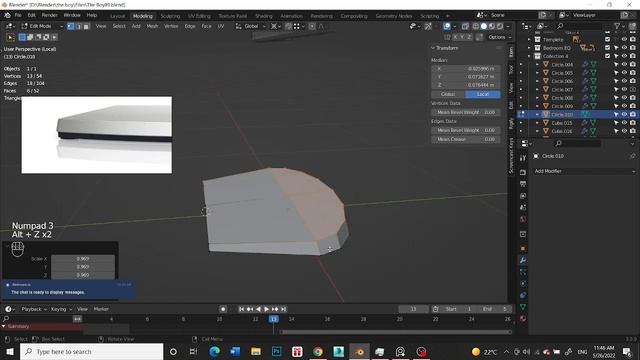The width and height of the screenshot is (640, 360).
Task: Open File Explorer from the taskbar
Action: [x=256, y=351]
